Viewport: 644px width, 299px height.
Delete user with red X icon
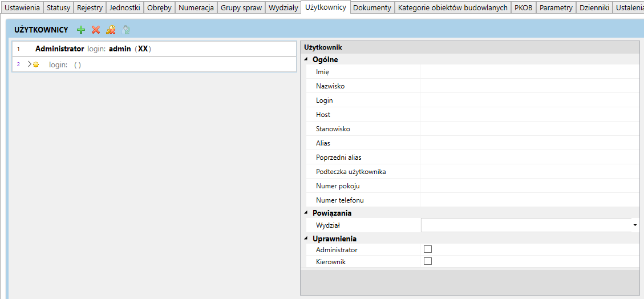pyautogui.click(x=96, y=30)
